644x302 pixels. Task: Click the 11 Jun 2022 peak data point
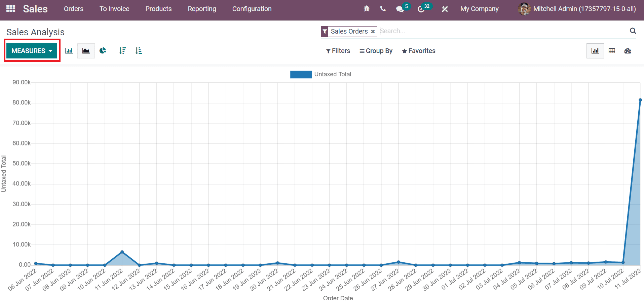pyautogui.click(x=122, y=252)
